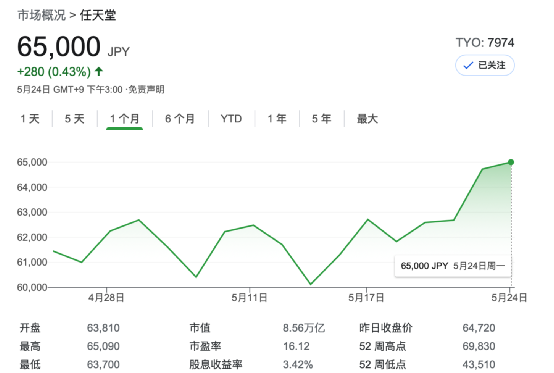Click the 最低 value 63,700

pyautogui.click(x=103, y=364)
